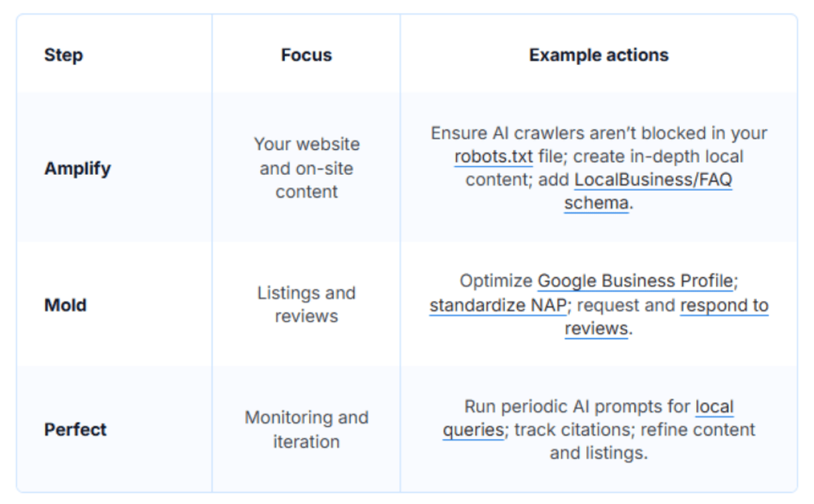
Task: Click the respond to reviews link
Action: (x=724, y=306)
